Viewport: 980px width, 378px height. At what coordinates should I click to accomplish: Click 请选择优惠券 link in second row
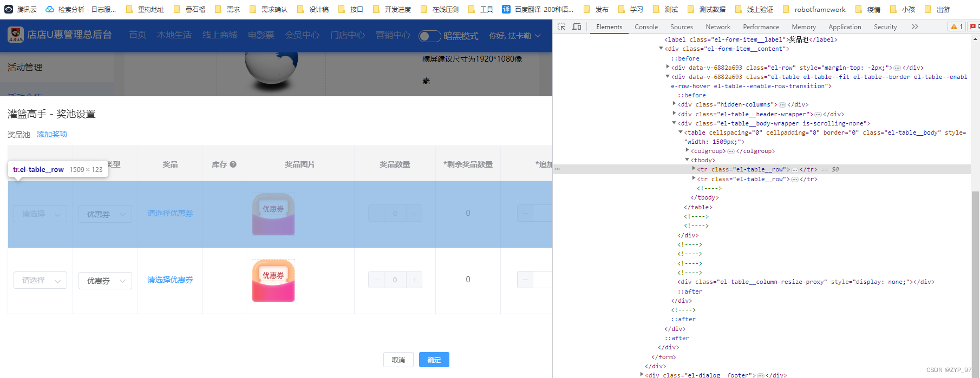[171, 280]
